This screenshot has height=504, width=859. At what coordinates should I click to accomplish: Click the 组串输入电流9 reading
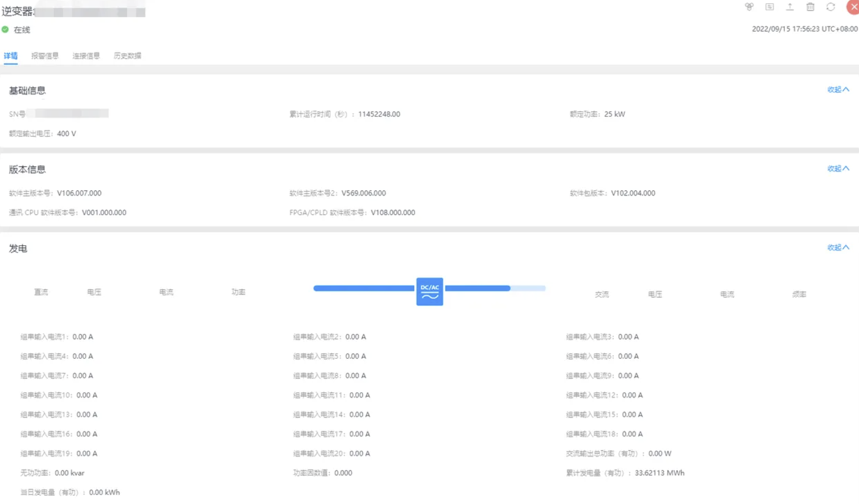(x=602, y=375)
